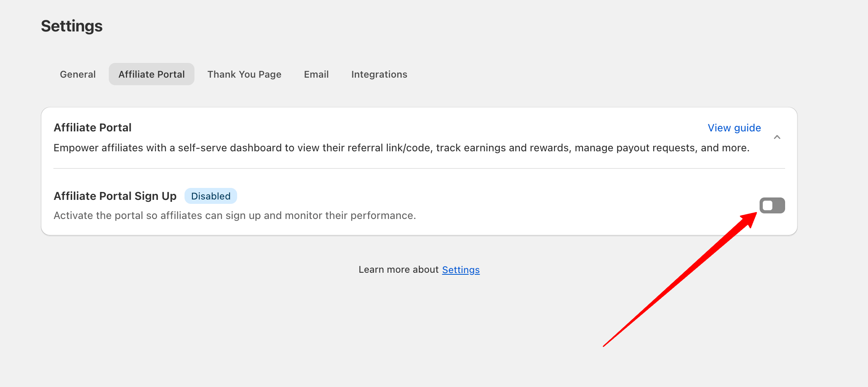Click the Activate the portal description text
The image size is (868, 387).
coord(235,215)
